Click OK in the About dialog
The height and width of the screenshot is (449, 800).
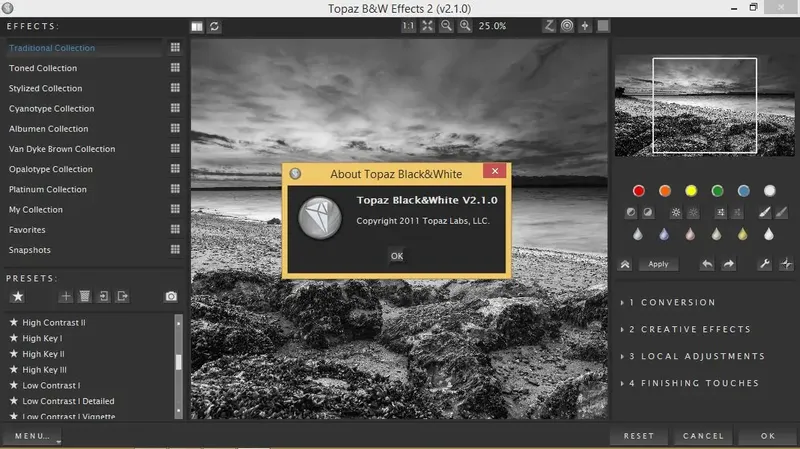pyautogui.click(x=397, y=256)
